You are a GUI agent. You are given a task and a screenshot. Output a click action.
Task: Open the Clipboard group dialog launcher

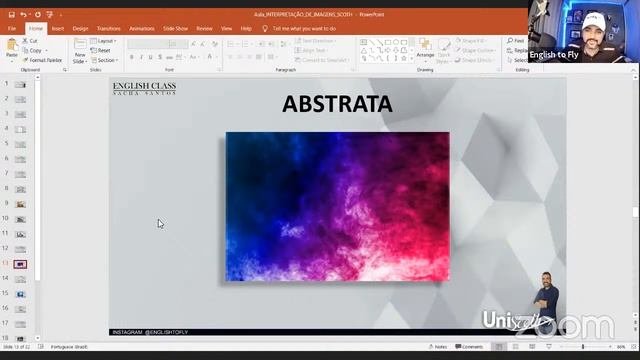pyautogui.click(x=64, y=70)
